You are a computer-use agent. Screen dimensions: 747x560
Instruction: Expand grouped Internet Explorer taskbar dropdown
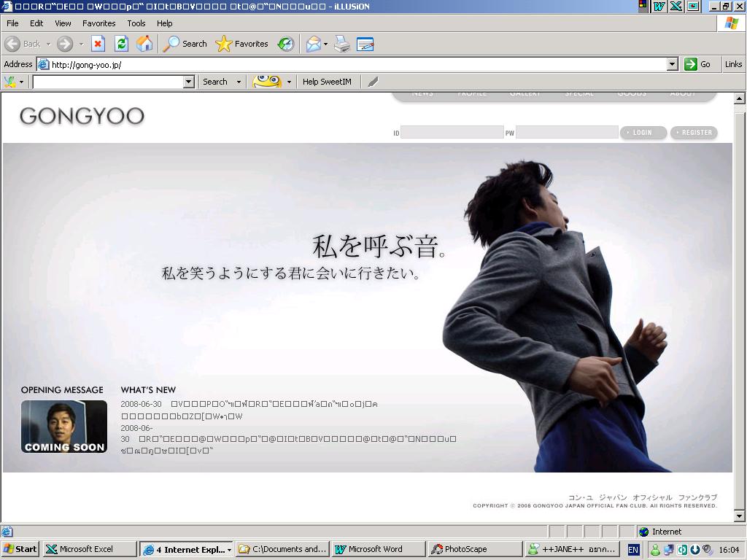[229, 550]
